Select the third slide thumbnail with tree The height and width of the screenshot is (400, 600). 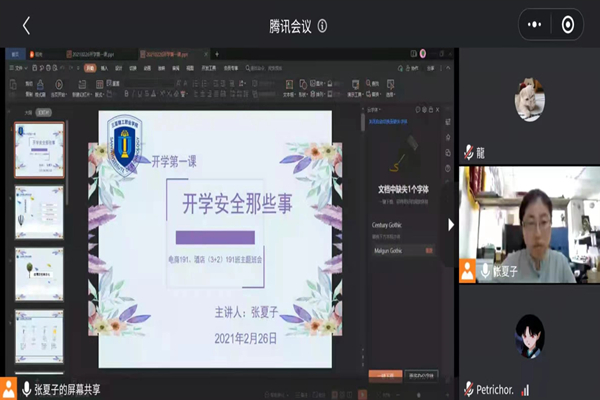[x=39, y=274]
